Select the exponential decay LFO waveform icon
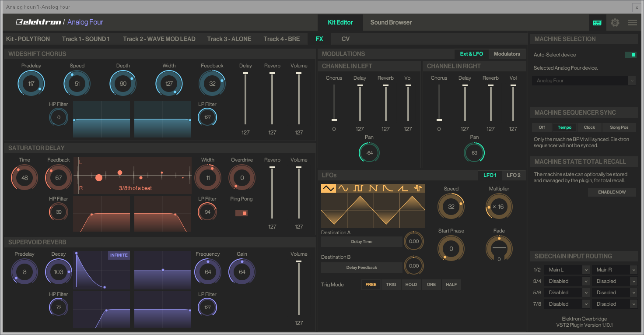644x335 pixels. (x=388, y=188)
